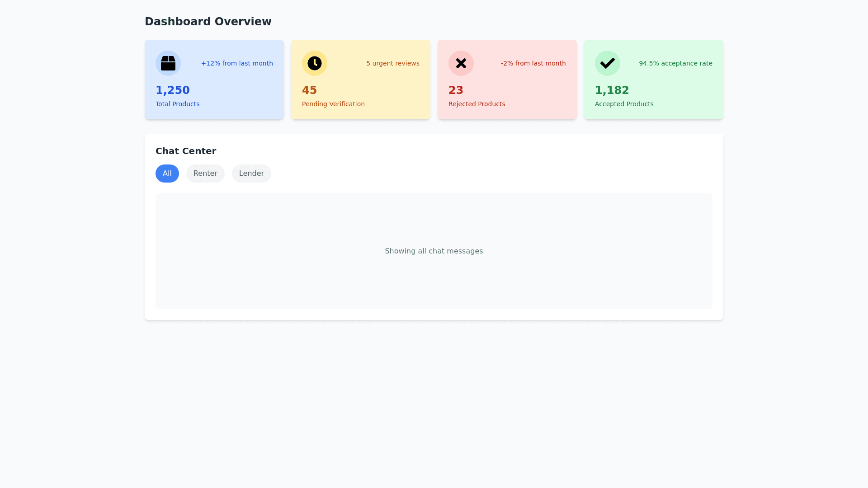868x488 pixels.
Task: Click the 45 pending verification number
Action: [309, 90]
